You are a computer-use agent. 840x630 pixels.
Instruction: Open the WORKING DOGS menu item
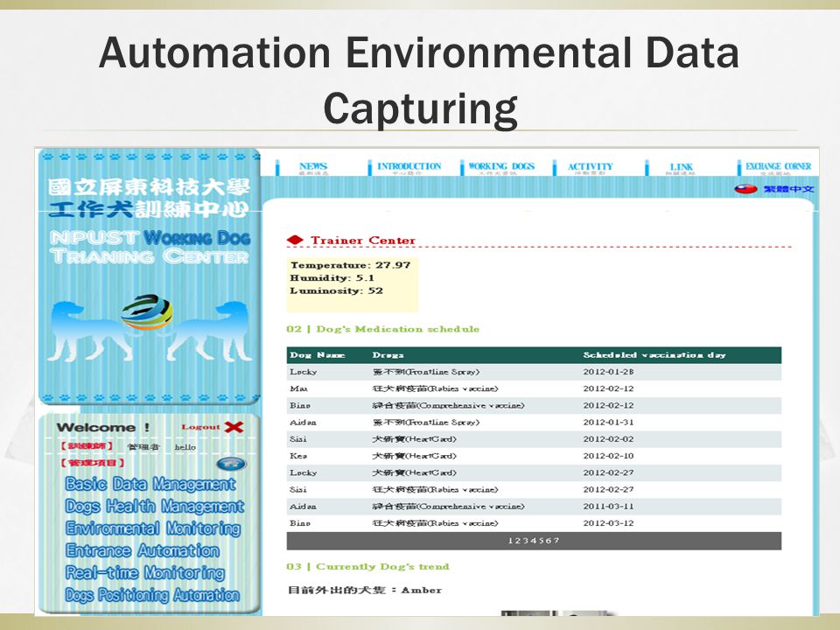click(x=501, y=166)
